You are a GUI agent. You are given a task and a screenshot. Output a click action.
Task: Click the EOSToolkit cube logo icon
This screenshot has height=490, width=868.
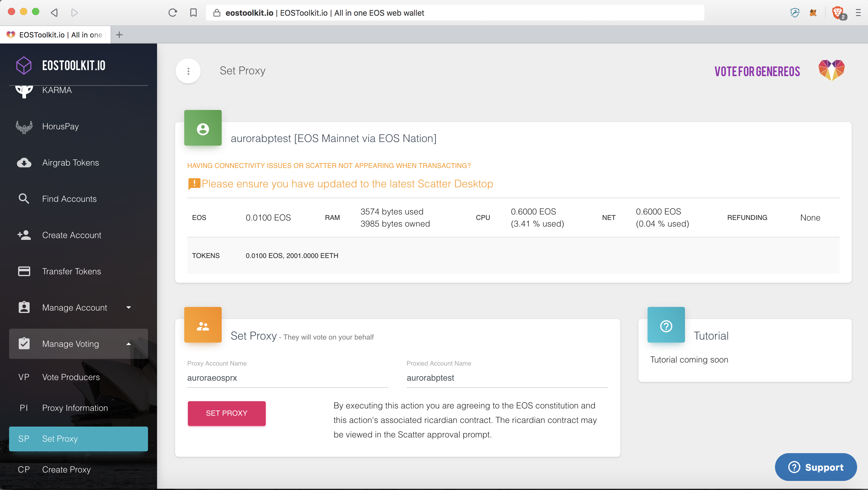pos(24,65)
